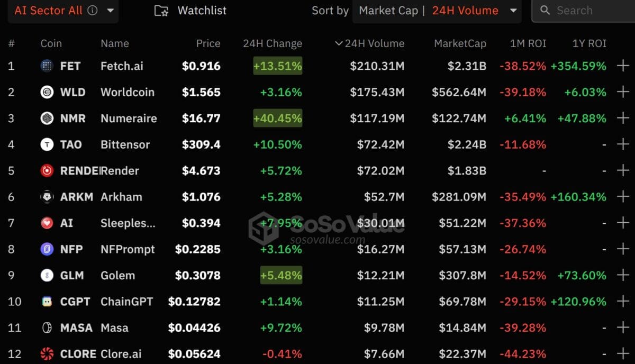Open the Sort by dropdown arrow
This screenshot has width=635, height=364.
(513, 11)
